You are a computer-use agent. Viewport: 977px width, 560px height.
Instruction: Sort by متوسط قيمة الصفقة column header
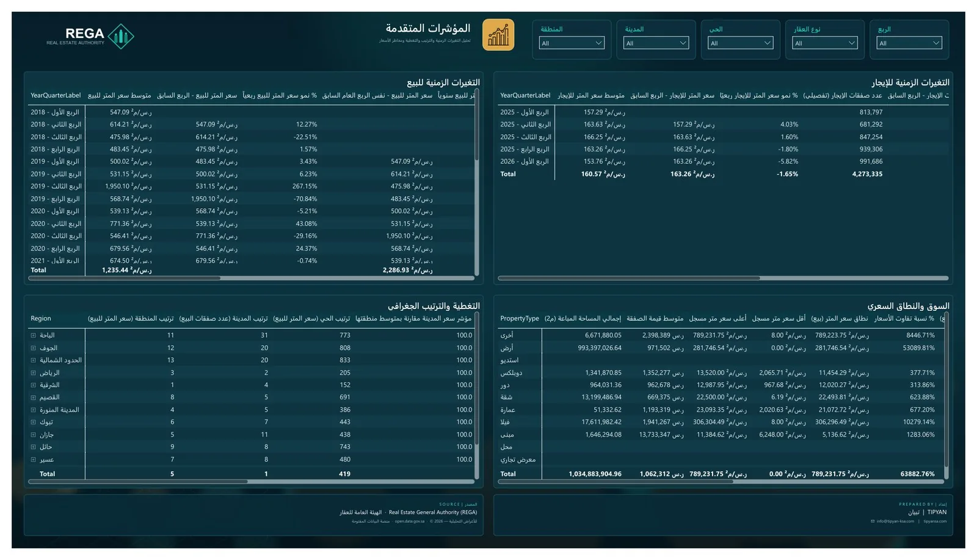[655, 318]
